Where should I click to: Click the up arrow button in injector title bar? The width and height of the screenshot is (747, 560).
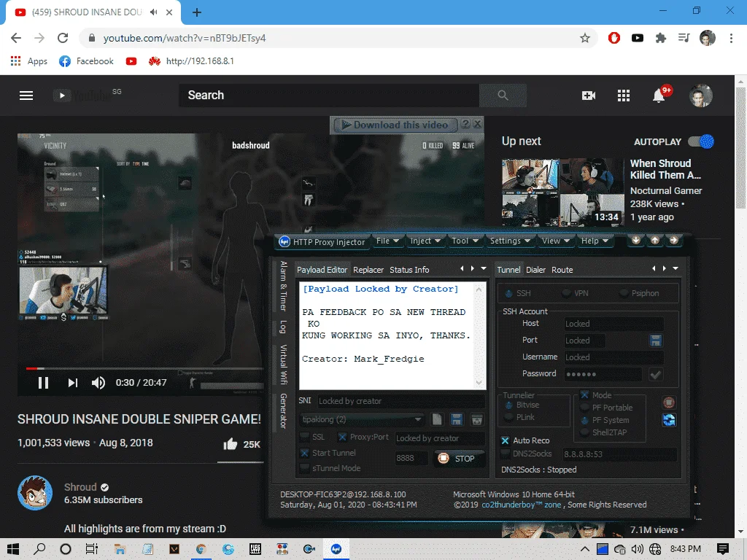[x=655, y=240]
